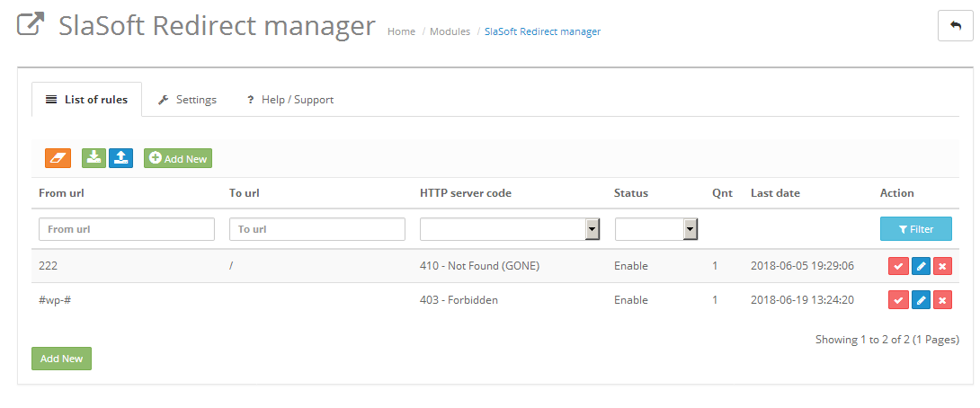
Task: Click the orange eraser clear button
Action: (58, 158)
